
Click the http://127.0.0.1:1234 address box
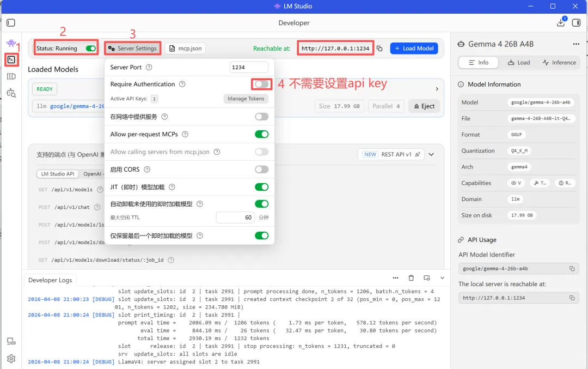[x=335, y=49]
